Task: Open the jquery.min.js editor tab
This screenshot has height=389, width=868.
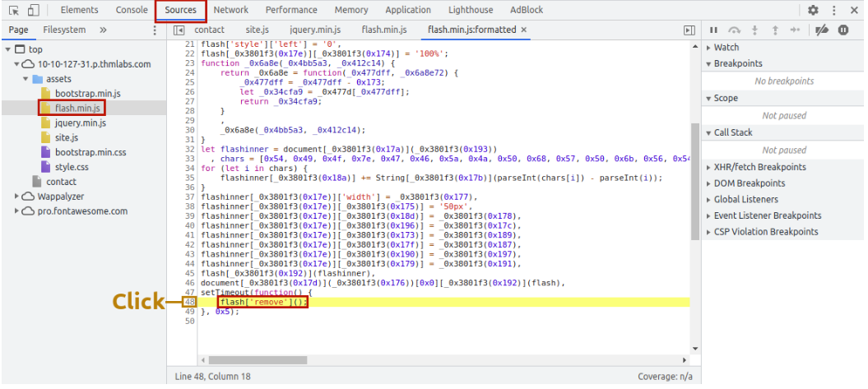Action: 313,30
